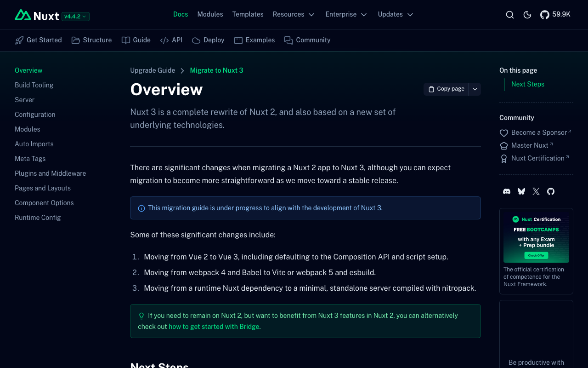Go to the Modules nav item

[210, 14]
